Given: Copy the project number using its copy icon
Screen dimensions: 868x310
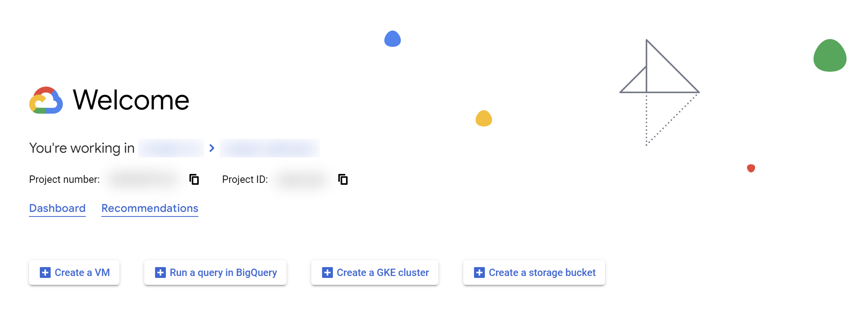Looking at the screenshot, I should click(x=194, y=179).
